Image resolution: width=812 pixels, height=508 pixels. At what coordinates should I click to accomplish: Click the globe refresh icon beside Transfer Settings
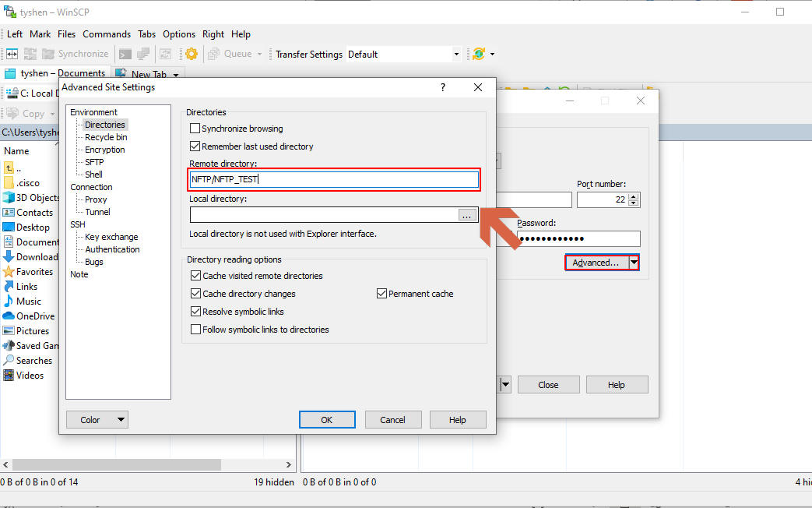(479, 54)
